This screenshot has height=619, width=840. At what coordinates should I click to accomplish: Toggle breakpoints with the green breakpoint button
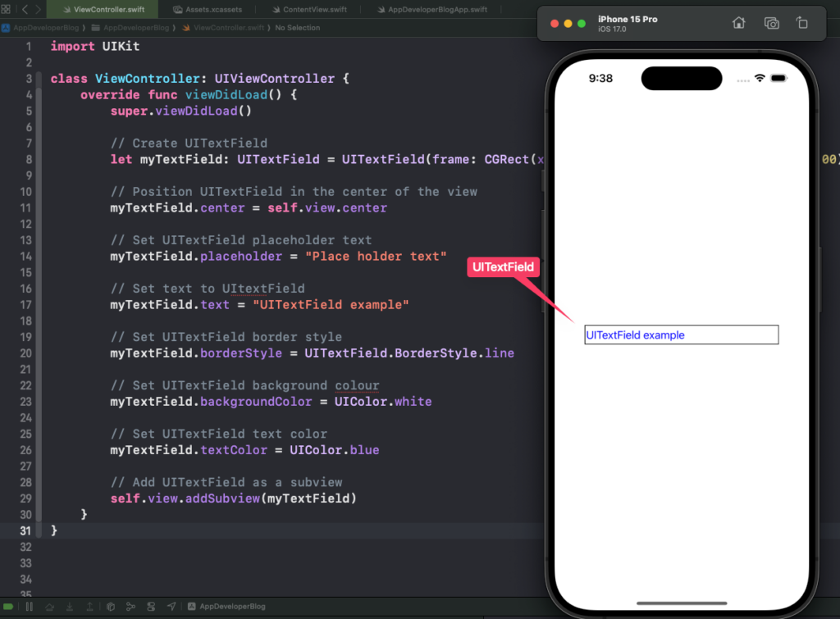9,608
